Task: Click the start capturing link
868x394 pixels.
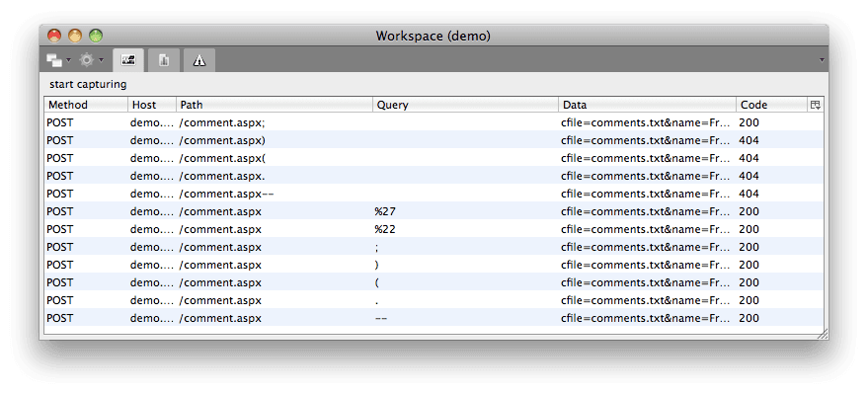Action: pyautogui.click(x=88, y=85)
